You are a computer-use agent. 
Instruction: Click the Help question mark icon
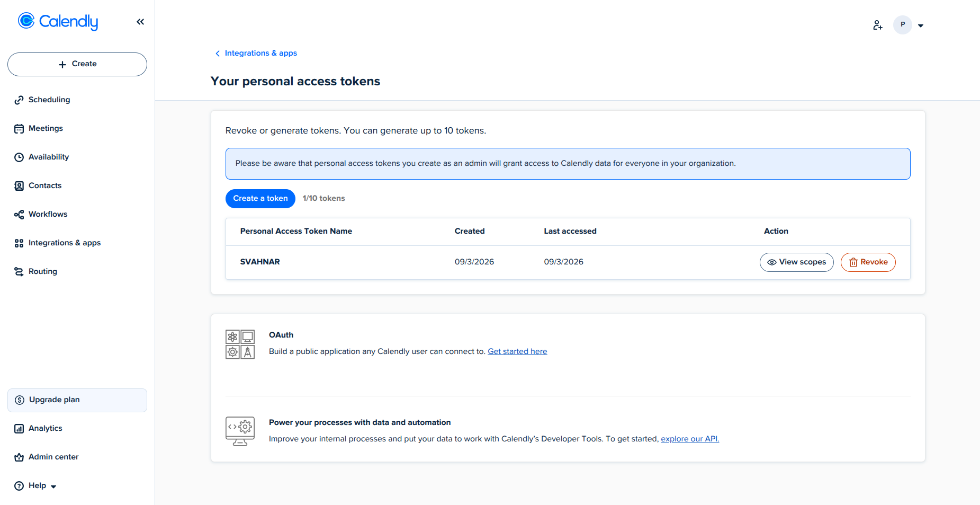click(x=19, y=485)
